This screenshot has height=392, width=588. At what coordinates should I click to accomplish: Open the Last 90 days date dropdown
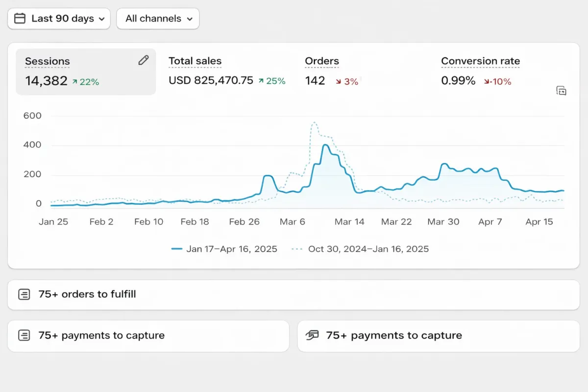point(59,19)
